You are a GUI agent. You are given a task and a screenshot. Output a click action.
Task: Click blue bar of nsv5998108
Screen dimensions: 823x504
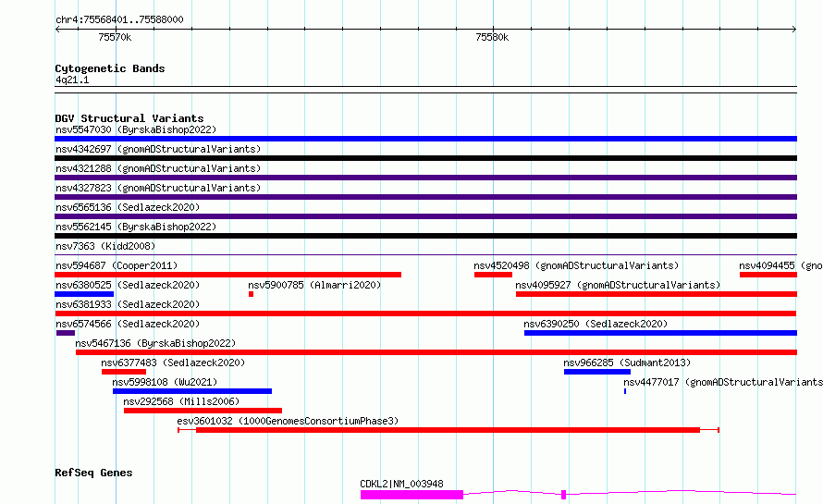click(192, 391)
